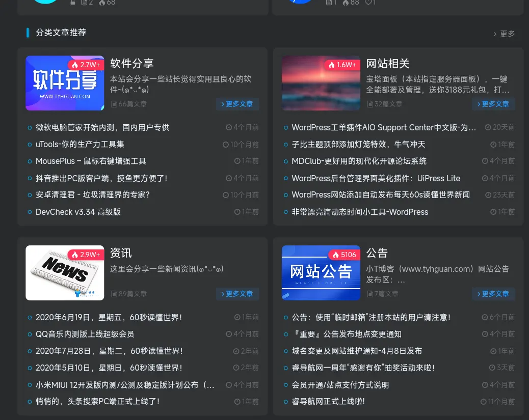Image resolution: width=529 pixels, height=420 pixels.
Task: Click the 2.7W+ hot badge
Action: point(86,65)
